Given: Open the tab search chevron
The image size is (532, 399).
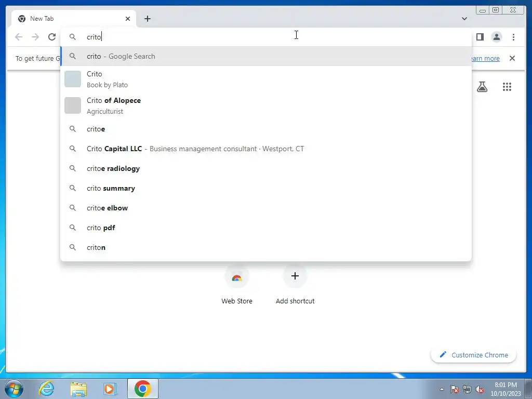Looking at the screenshot, I should 464,19.
